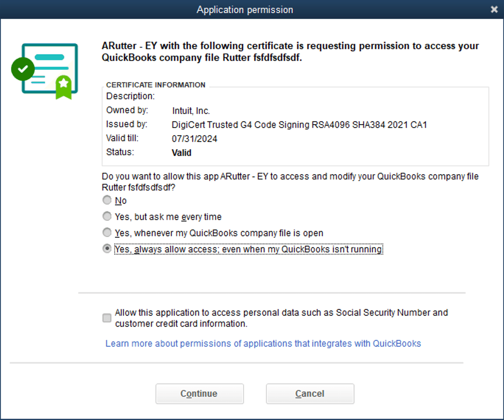The width and height of the screenshot is (504, 420).
Task: Click the "Valid till:" label
Action: tap(122, 138)
